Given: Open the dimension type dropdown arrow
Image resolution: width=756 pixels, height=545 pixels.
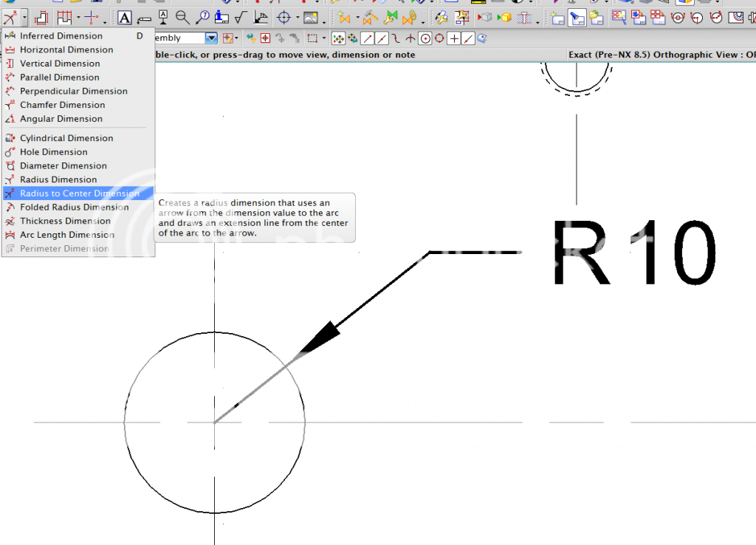Looking at the screenshot, I should pos(24,18).
